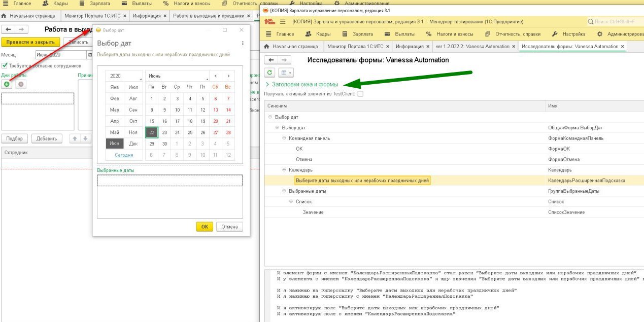Enable Получать активный элемент из TestClient
The image size is (644, 322).
tap(360, 94)
